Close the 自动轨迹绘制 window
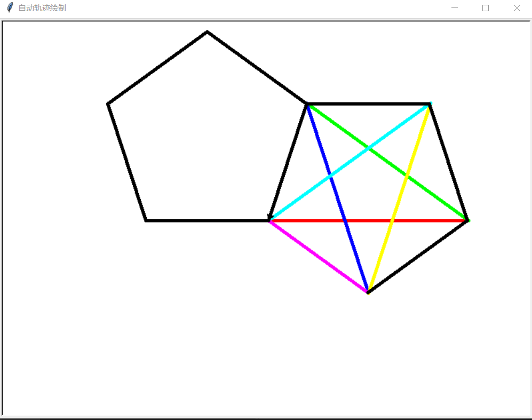 tap(517, 8)
